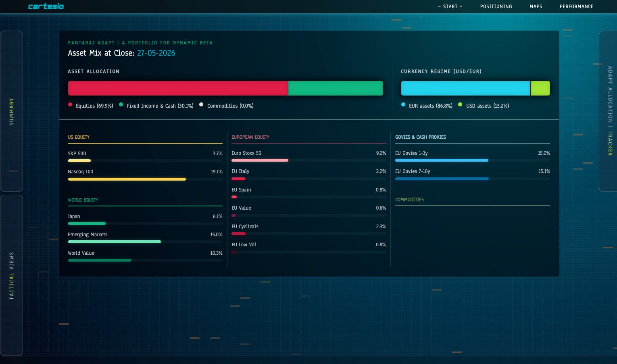This screenshot has width=617, height=364.
Task: Click the EU Italy progress bar
Action: click(238, 179)
